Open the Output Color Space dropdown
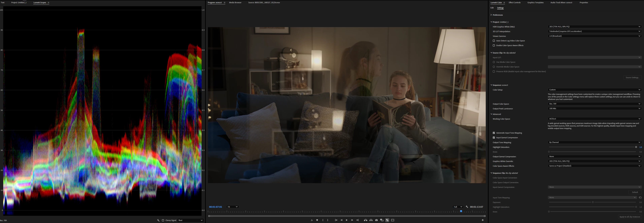The image size is (644, 223). tap(594, 104)
